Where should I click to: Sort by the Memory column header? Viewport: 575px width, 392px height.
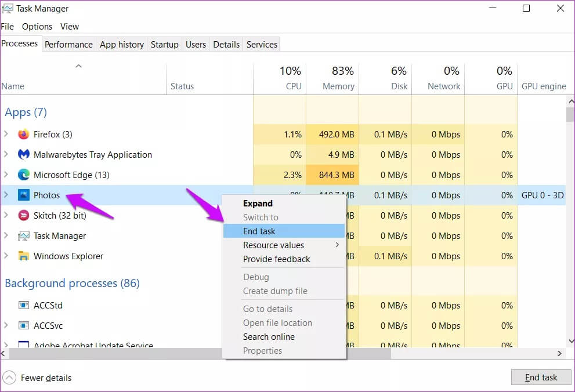pos(332,79)
